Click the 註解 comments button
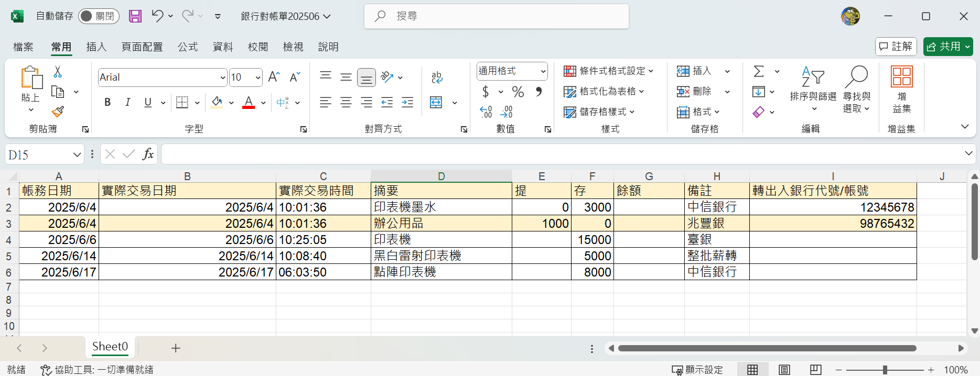The image size is (980, 376). click(x=896, y=47)
